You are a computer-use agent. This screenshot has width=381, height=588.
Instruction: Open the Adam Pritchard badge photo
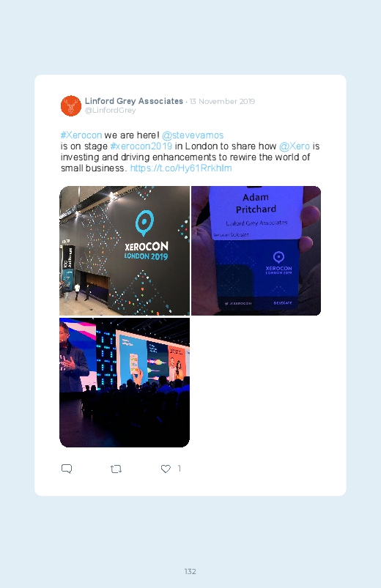pyautogui.click(x=256, y=250)
